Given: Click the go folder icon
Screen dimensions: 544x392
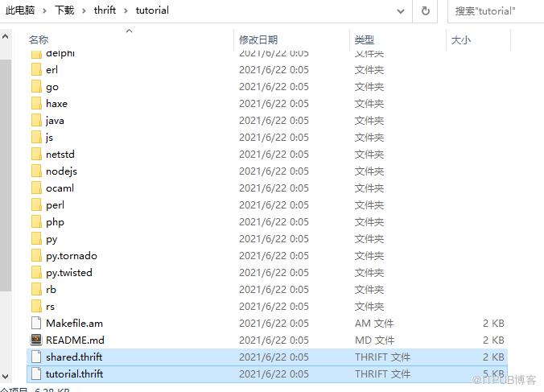Looking at the screenshot, I should click(x=36, y=86).
